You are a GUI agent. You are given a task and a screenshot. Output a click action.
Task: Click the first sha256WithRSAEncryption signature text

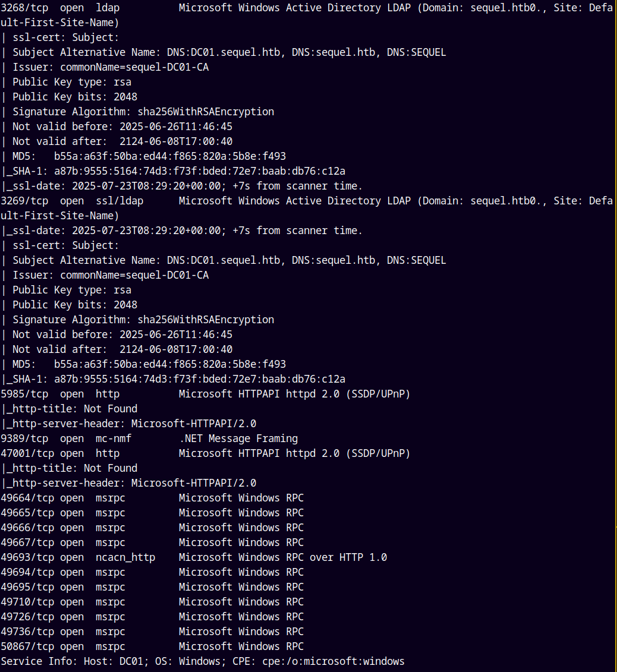click(x=206, y=112)
